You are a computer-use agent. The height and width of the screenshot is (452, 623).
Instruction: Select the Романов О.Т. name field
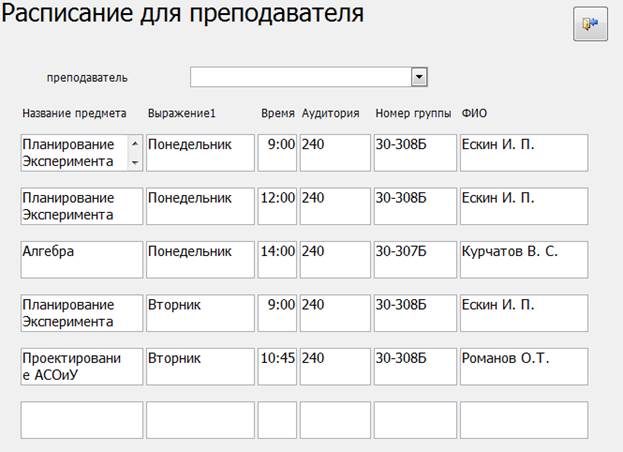tap(523, 365)
